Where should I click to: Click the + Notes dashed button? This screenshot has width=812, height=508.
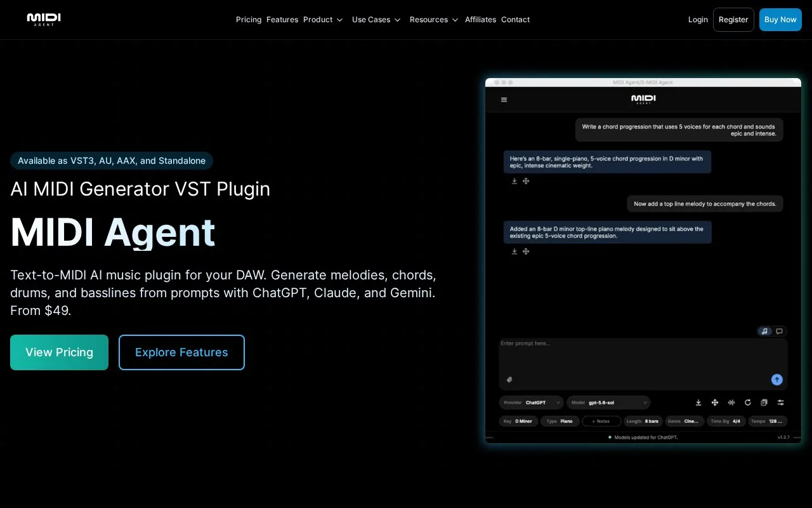(601, 421)
